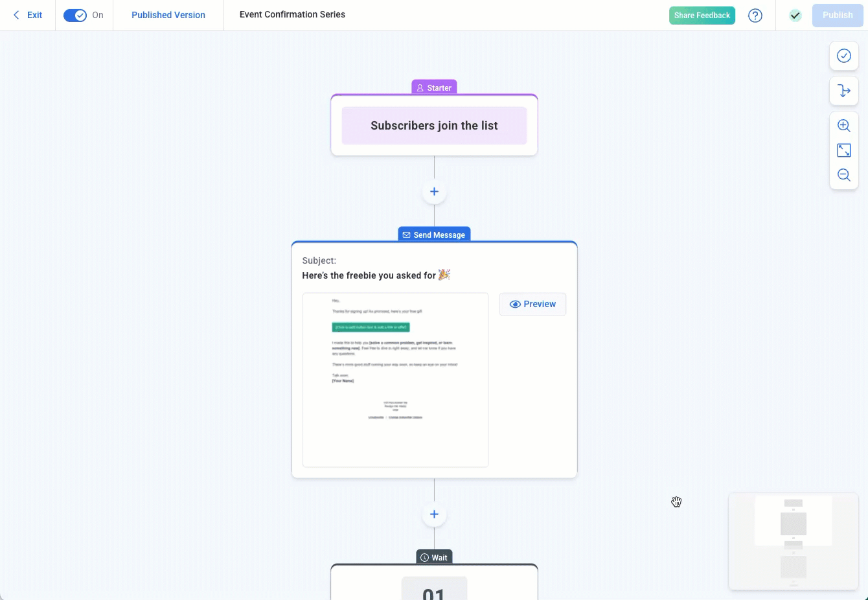868x600 pixels.
Task: Toggle the automation On switch off
Action: (x=75, y=16)
